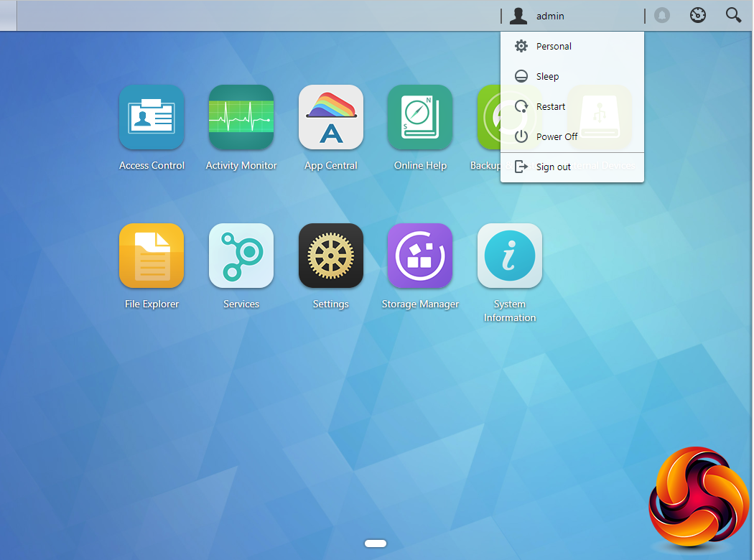Open the Access Control app
The image size is (754, 560).
[x=152, y=117]
